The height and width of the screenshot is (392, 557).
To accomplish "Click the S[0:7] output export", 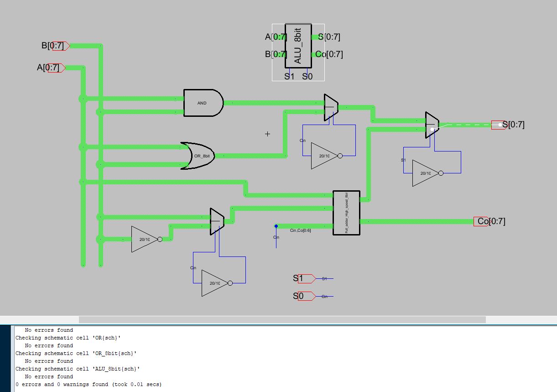I will pos(498,125).
